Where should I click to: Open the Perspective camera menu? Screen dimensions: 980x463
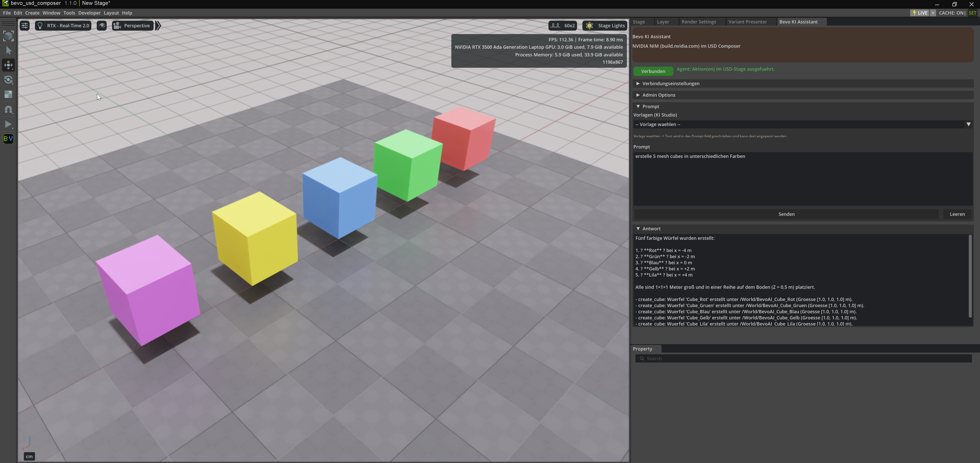[132, 26]
